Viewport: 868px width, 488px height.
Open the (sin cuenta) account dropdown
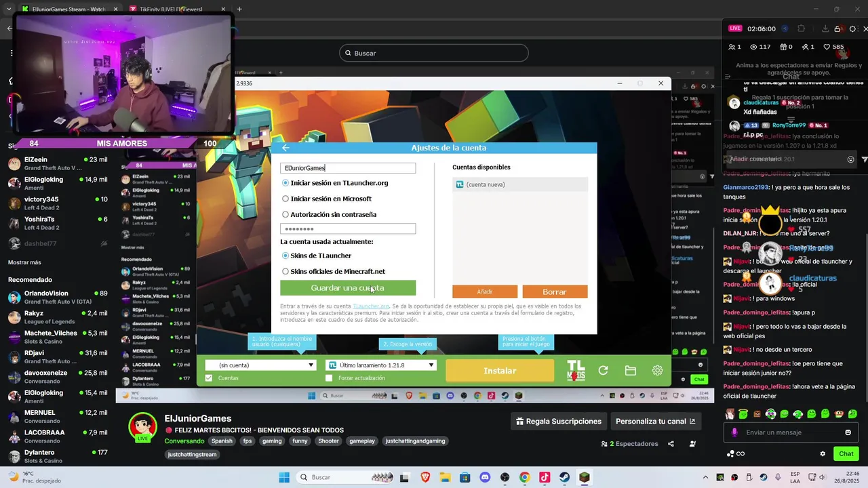point(260,365)
